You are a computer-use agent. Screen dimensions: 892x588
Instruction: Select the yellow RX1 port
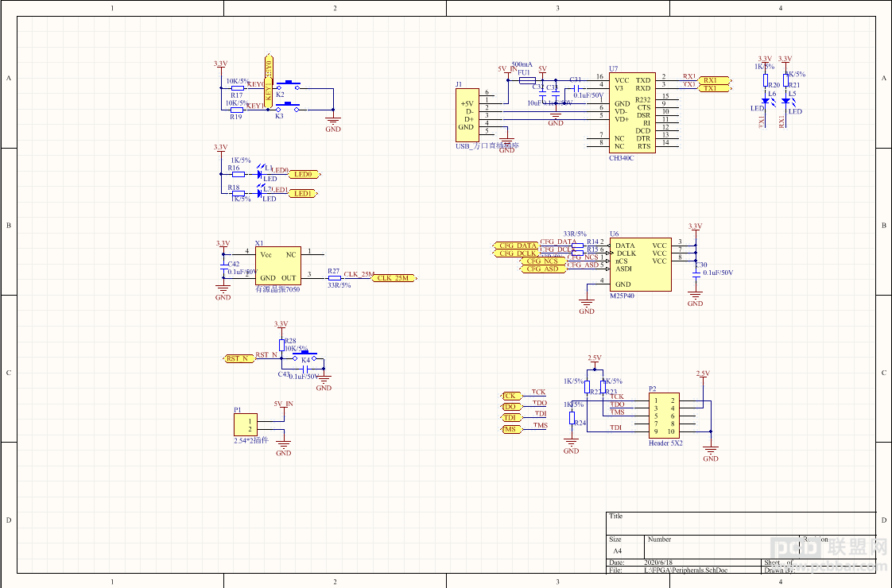[x=715, y=80]
